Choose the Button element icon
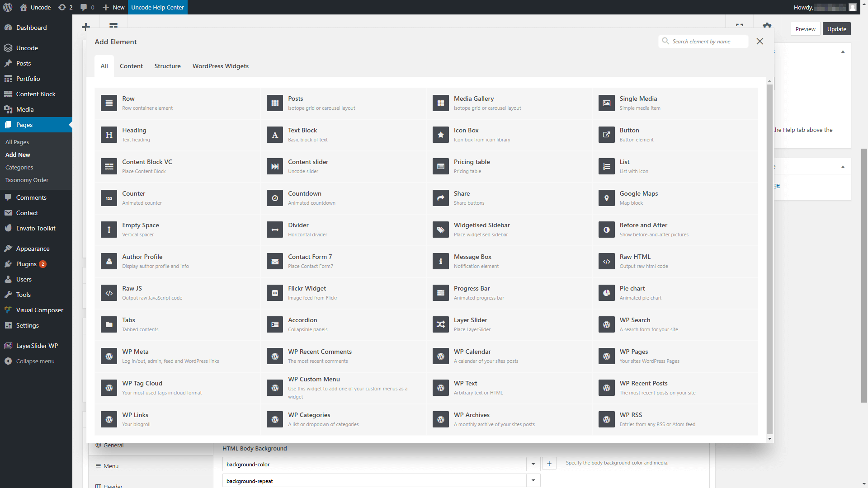This screenshot has height=488, width=868. pos(607,135)
